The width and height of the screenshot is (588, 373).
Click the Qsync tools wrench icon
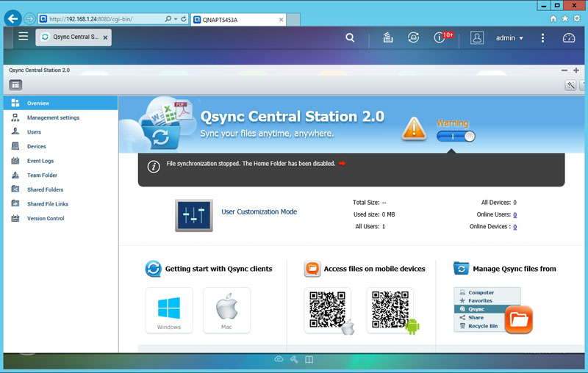(x=570, y=85)
